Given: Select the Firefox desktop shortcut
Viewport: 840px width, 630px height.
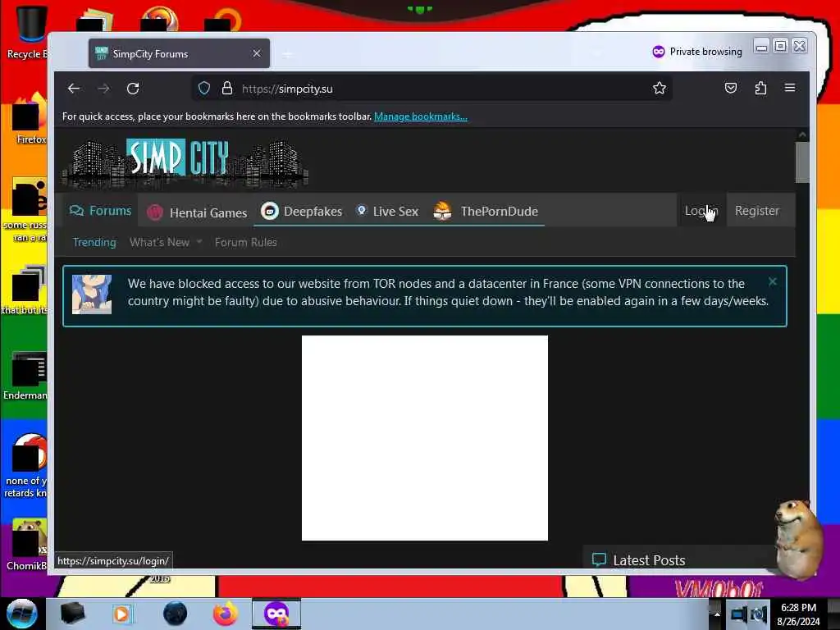Looking at the screenshot, I should pos(29,120).
